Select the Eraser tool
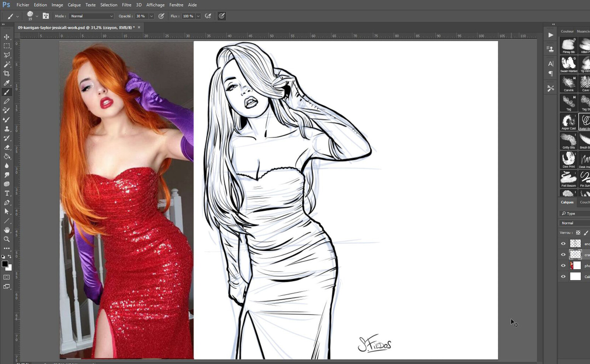Screen dimensions: 590x364 point(7,147)
